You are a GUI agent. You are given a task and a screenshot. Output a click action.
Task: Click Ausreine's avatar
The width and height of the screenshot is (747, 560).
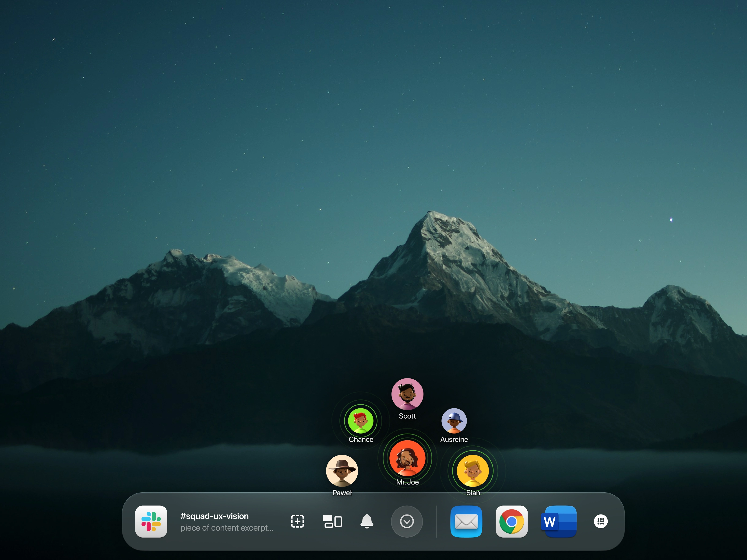point(454,421)
